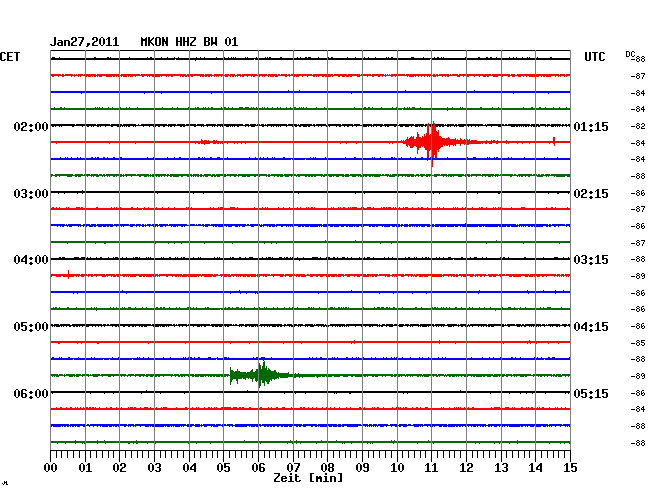Click the 03 minute axis label

point(154,468)
